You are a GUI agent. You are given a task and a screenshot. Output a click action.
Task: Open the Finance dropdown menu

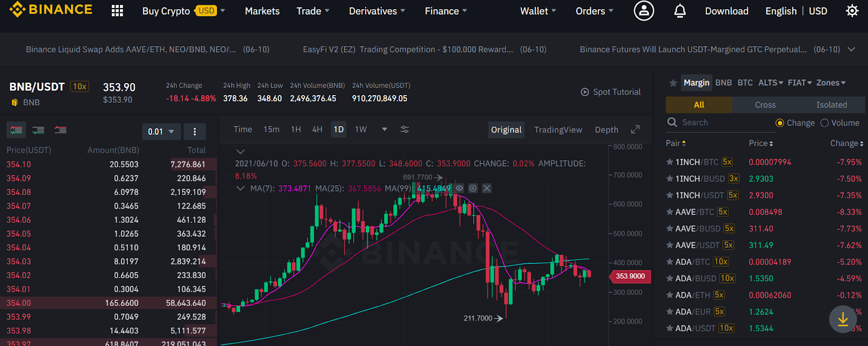[x=445, y=11]
